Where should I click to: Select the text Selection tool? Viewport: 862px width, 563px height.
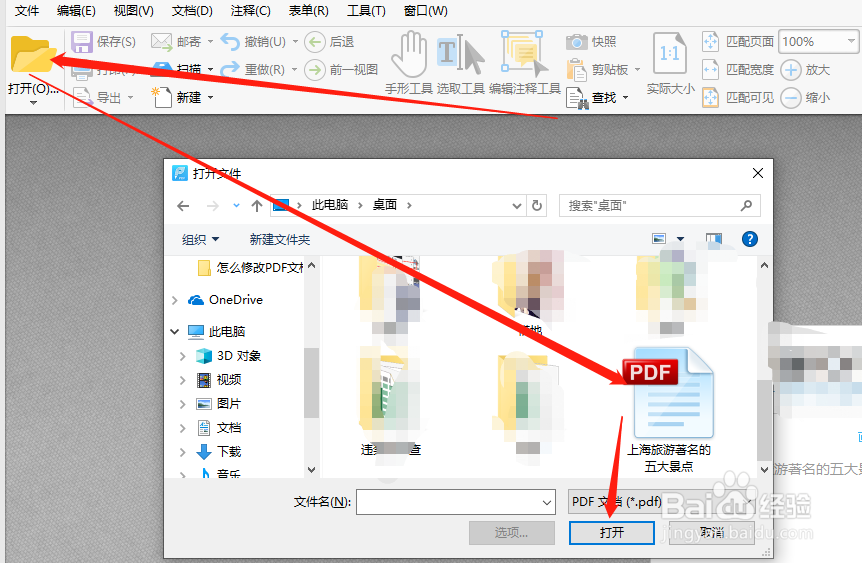tap(461, 55)
